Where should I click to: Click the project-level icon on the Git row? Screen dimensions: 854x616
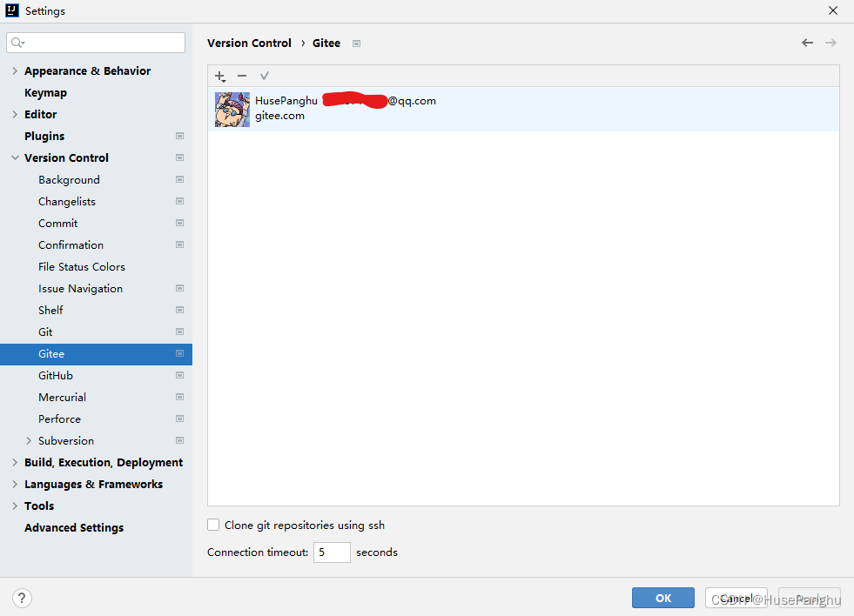tap(179, 332)
